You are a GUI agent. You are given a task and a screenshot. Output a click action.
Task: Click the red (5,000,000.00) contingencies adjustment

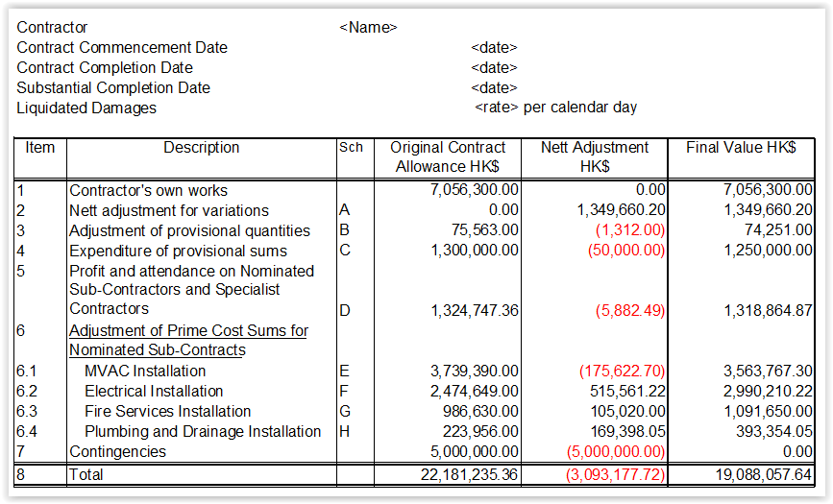[616, 451]
